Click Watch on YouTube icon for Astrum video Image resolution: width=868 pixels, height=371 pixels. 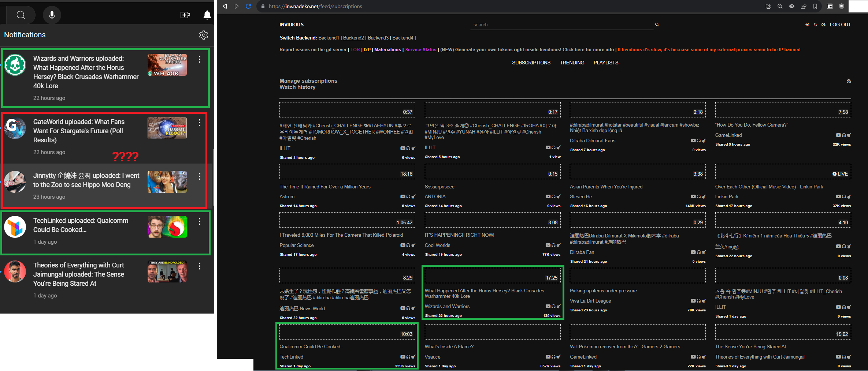(x=403, y=196)
